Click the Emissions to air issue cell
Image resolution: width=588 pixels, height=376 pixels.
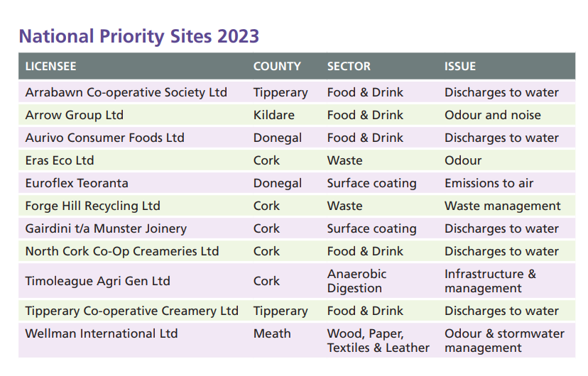[x=489, y=183]
